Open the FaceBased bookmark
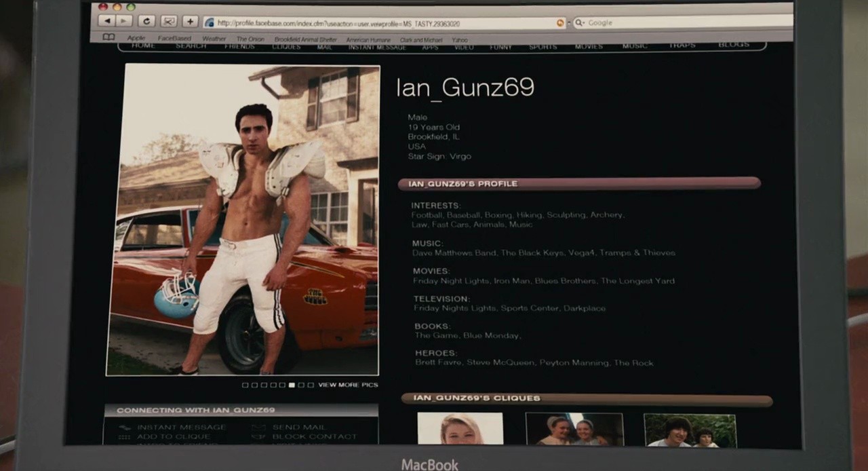The width and height of the screenshot is (868, 471). (x=174, y=39)
